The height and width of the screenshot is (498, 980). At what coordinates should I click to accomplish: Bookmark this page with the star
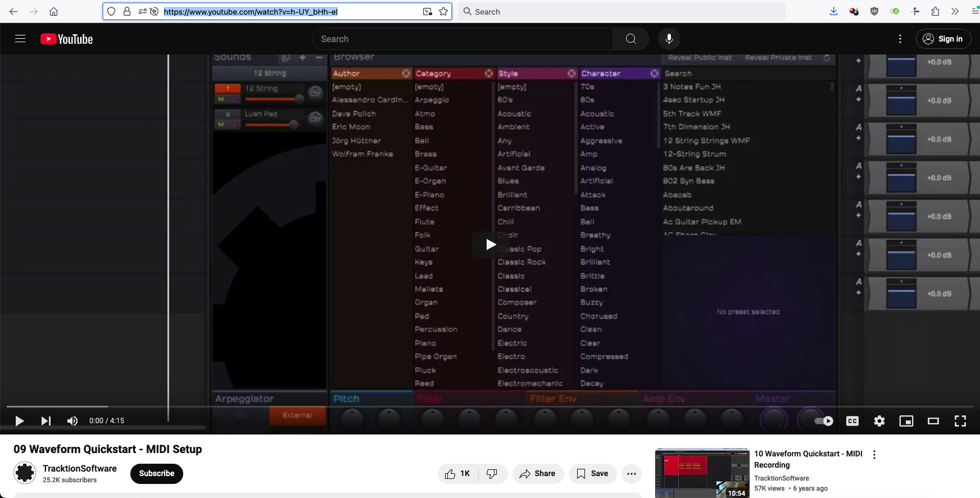point(443,11)
